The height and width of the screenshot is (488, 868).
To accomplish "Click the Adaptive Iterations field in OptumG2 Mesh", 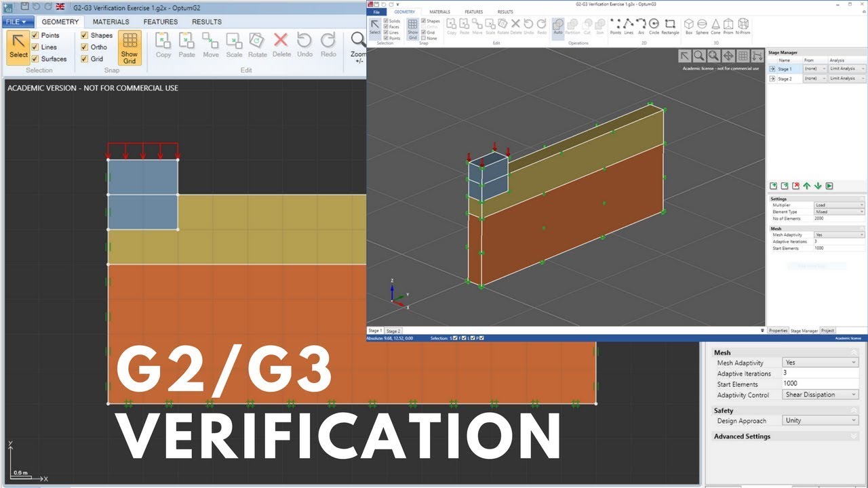I will (x=821, y=373).
